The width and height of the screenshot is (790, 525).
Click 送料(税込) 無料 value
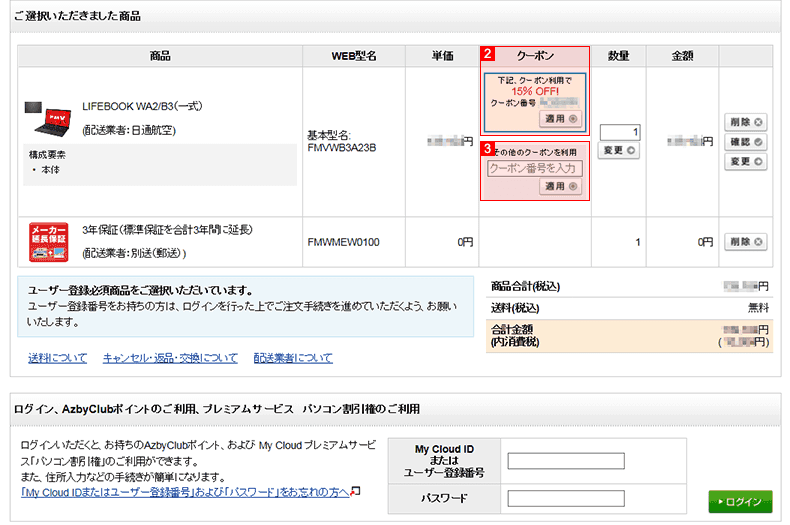coord(758,308)
